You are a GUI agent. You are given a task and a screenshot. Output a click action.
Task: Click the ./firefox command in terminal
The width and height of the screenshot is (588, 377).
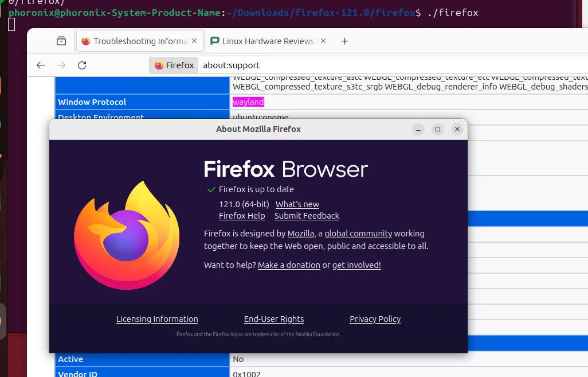pyautogui.click(x=453, y=13)
